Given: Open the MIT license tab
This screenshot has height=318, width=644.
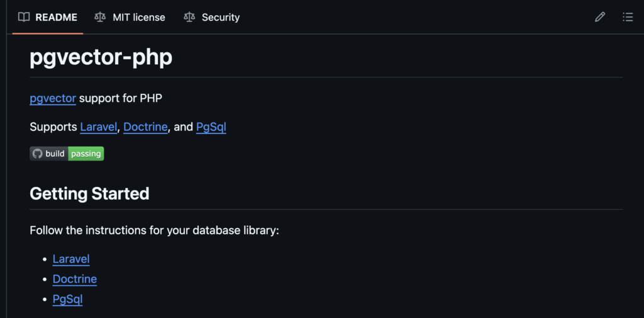Looking at the screenshot, I should (x=138, y=17).
